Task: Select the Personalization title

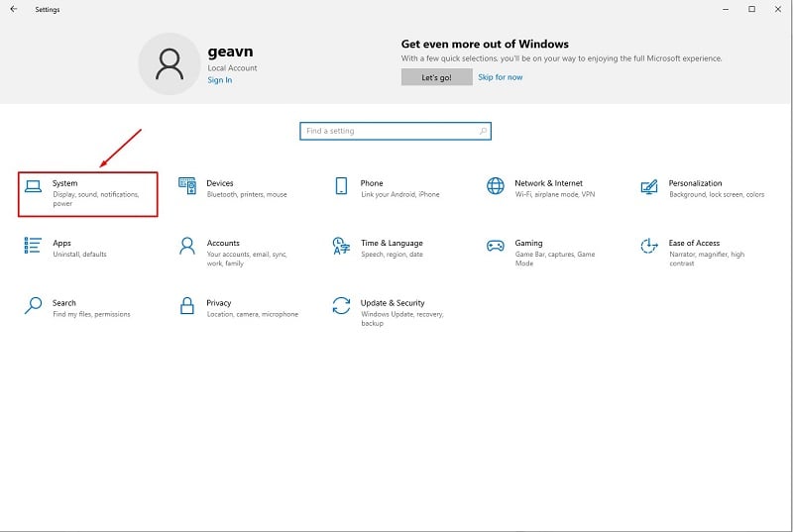Action: click(696, 183)
